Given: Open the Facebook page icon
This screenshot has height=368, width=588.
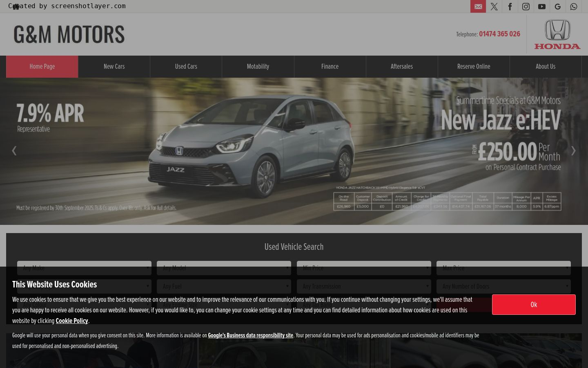Looking at the screenshot, I should [510, 7].
